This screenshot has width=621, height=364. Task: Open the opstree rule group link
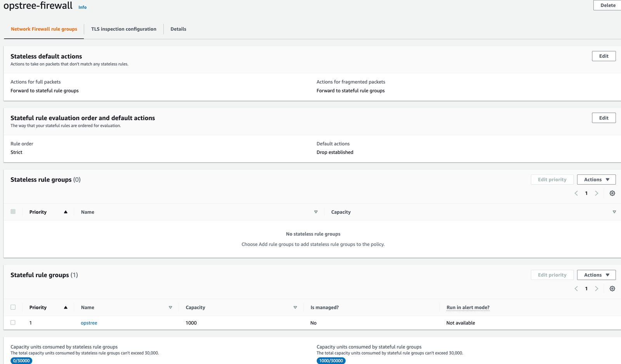tap(89, 323)
